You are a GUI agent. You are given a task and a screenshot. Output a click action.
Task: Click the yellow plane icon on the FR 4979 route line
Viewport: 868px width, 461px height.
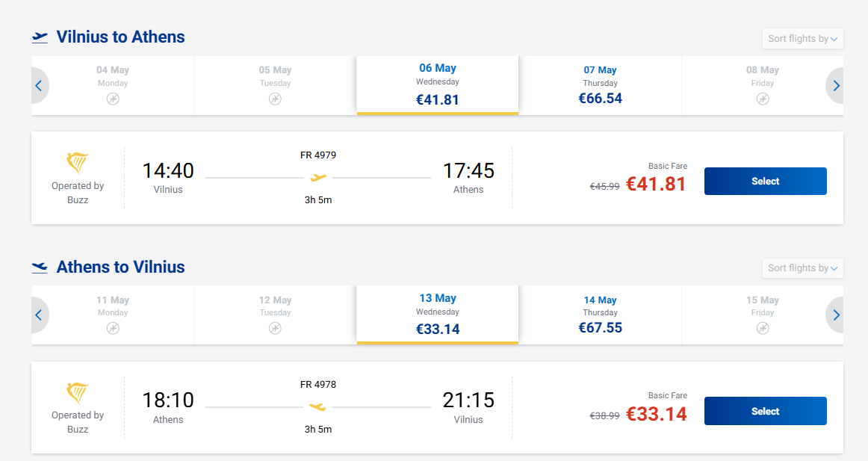[x=318, y=178]
